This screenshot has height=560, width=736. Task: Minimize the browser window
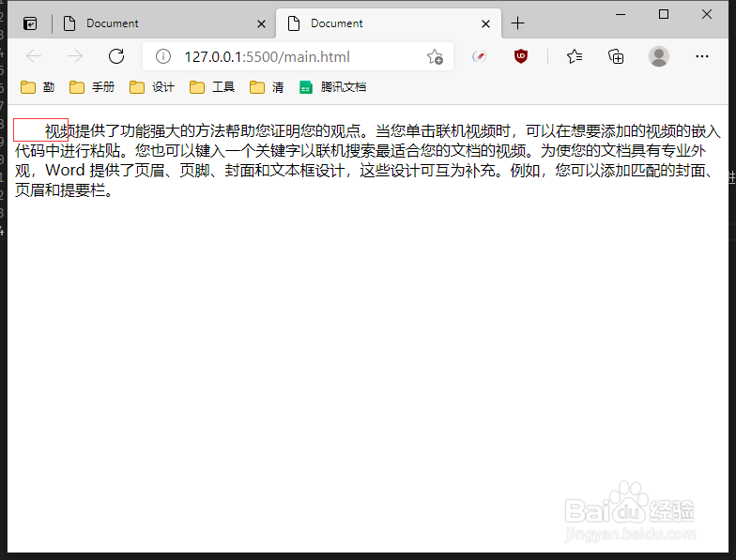coord(621,15)
